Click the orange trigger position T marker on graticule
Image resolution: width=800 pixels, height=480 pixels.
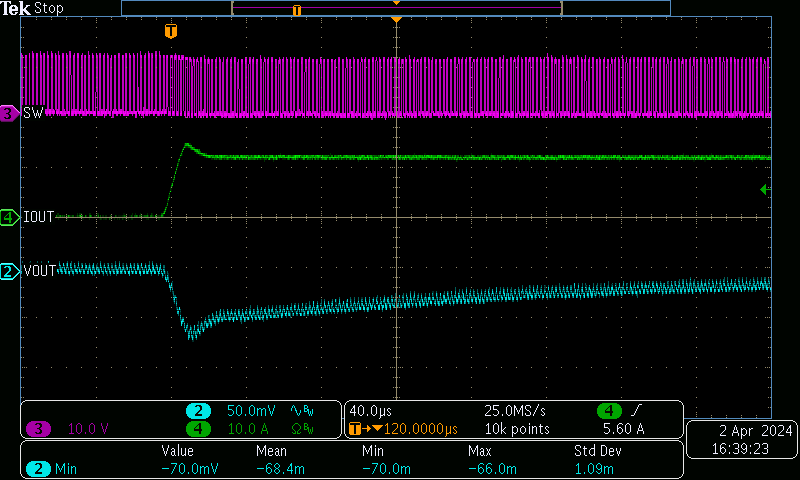(x=170, y=31)
